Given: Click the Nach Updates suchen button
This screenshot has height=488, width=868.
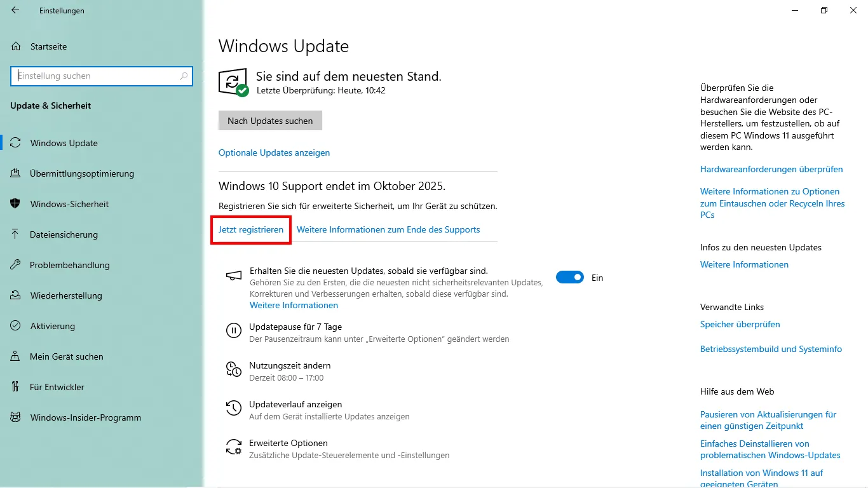Looking at the screenshot, I should pyautogui.click(x=270, y=121).
